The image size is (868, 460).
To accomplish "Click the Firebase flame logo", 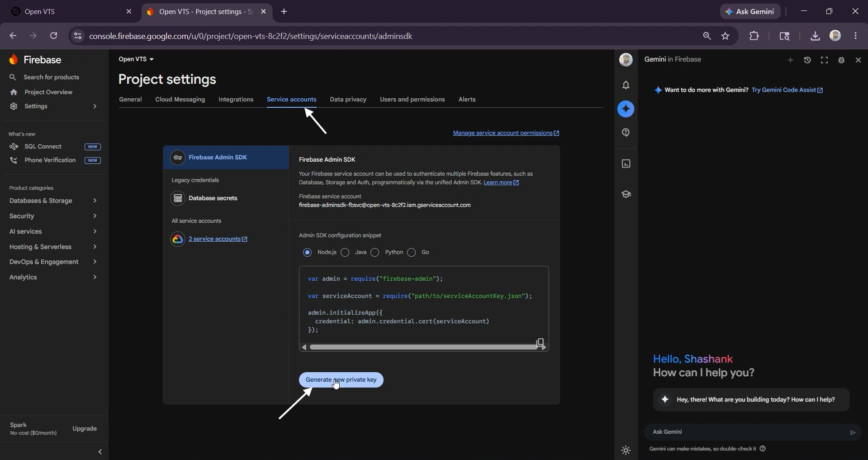I will coord(14,60).
